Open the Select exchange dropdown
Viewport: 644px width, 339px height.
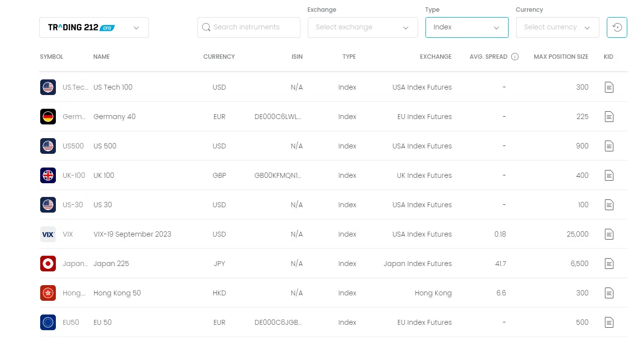[363, 27]
